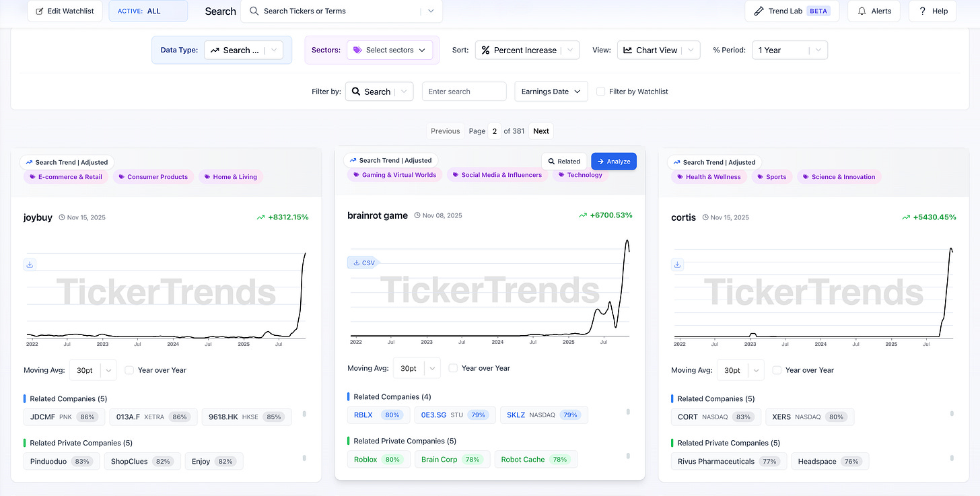Click the Headspace private company chip

tap(829, 462)
